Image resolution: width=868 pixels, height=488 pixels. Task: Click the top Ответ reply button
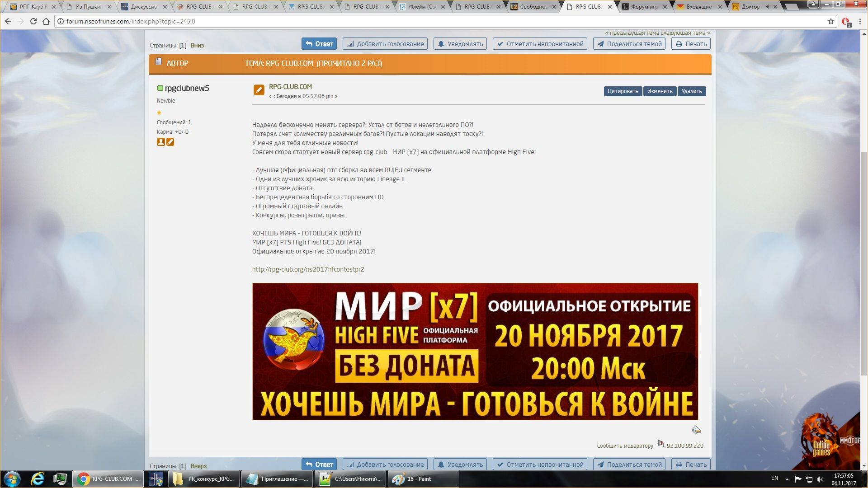[319, 44]
